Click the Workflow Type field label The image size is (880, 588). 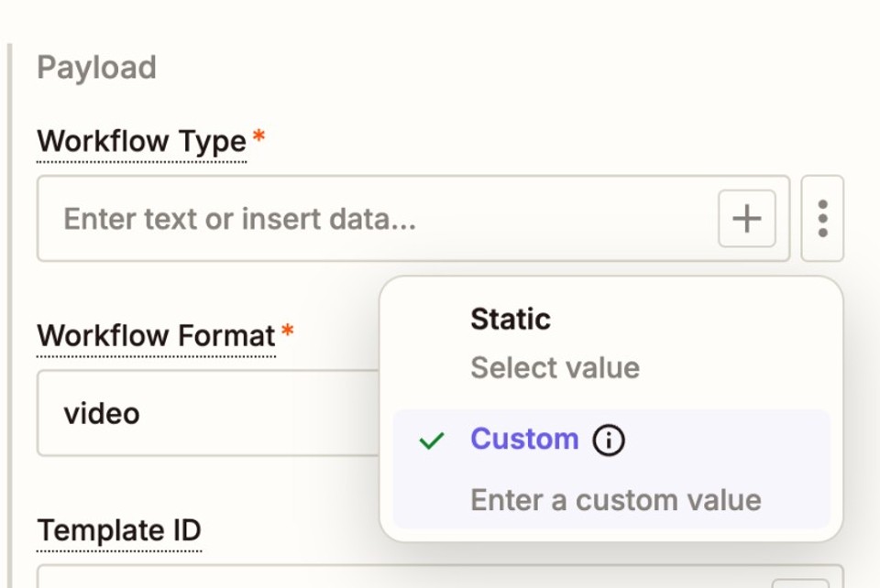click(141, 141)
